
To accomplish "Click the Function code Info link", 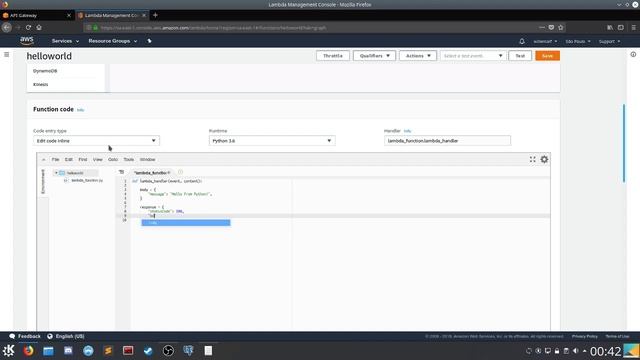I will click(80, 110).
